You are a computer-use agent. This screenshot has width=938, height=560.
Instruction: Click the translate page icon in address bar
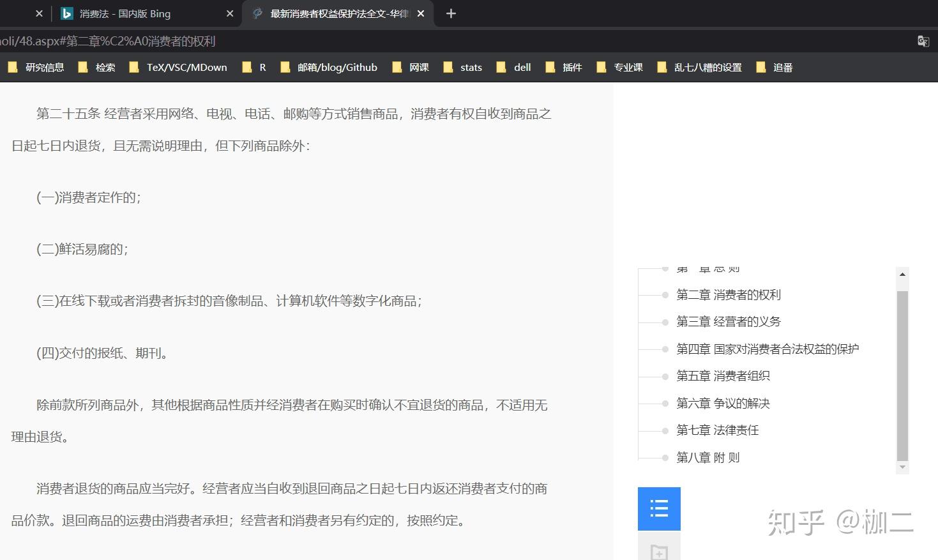pyautogui.click(x=923, y=42)
